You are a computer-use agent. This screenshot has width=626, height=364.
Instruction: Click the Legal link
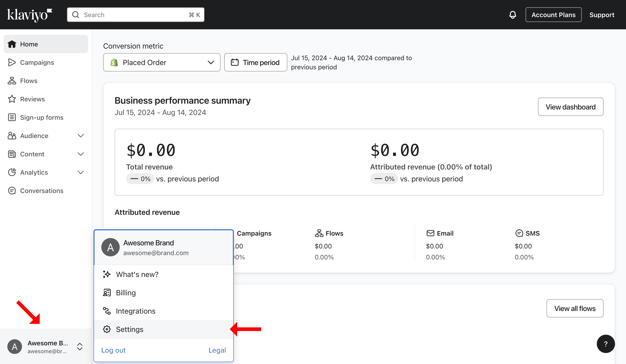(x=217, y=350)
